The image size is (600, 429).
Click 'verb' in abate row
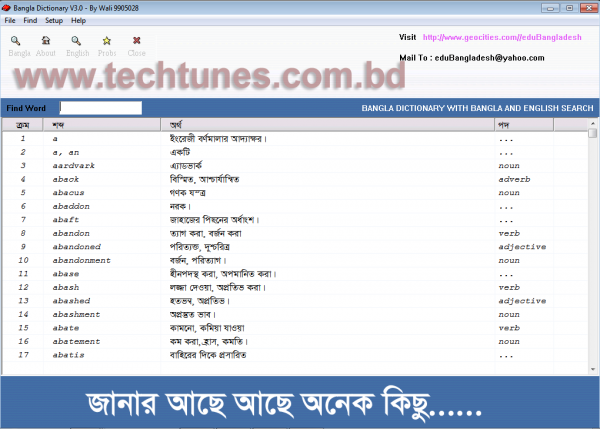coord(509,328)
